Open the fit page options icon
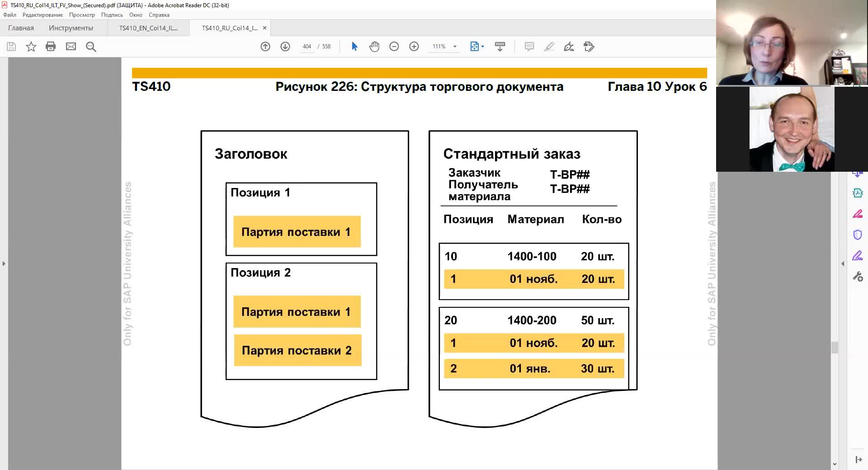 pyautogui.click(x=477, y=47)
